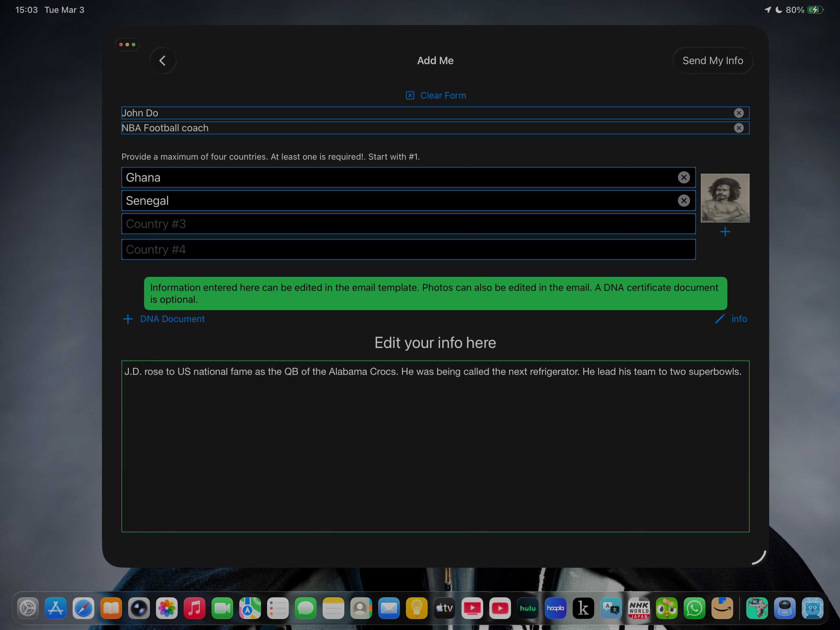Launch Duolingo from the dock
The width and height of the screenshot is (840, 630).
[x=666, y=608]
